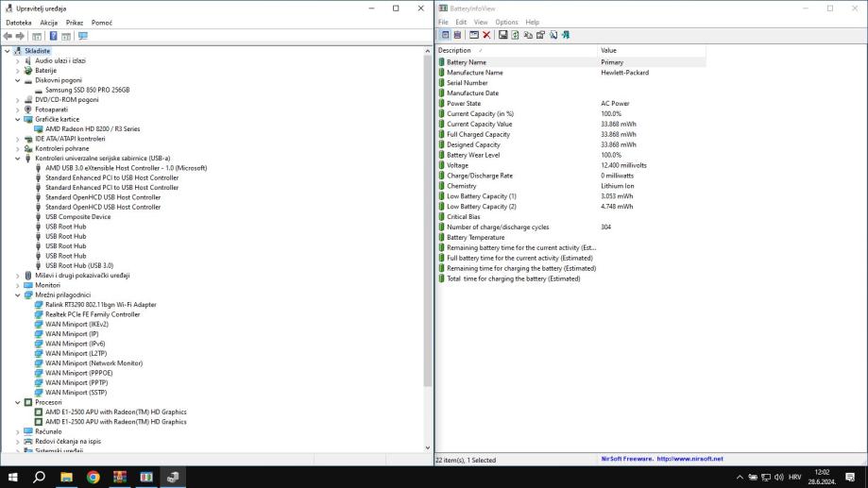Select Samsung SSD 850 PRO 256GB device
Image resolution: width=868 pixels, height=488 pixels.
click(x=87, y=90)
